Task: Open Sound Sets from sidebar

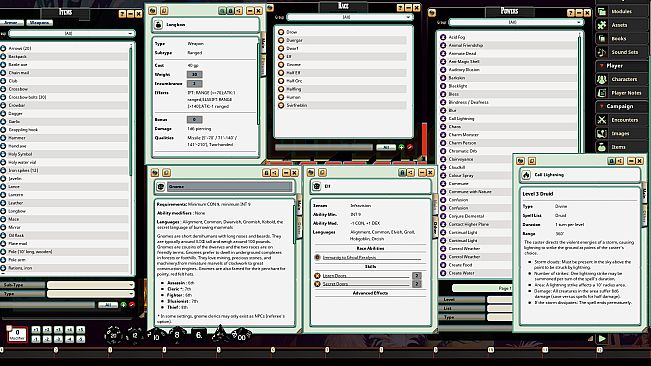Action: [621, 52]
